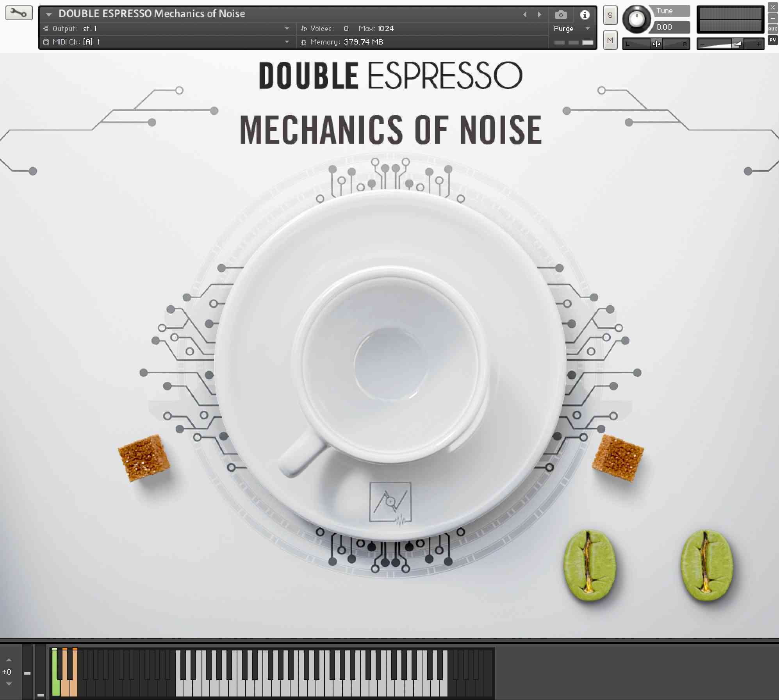Screen dimensions: 779x700
Task: Click the MIDI channel plug icon
Action: 45,42
